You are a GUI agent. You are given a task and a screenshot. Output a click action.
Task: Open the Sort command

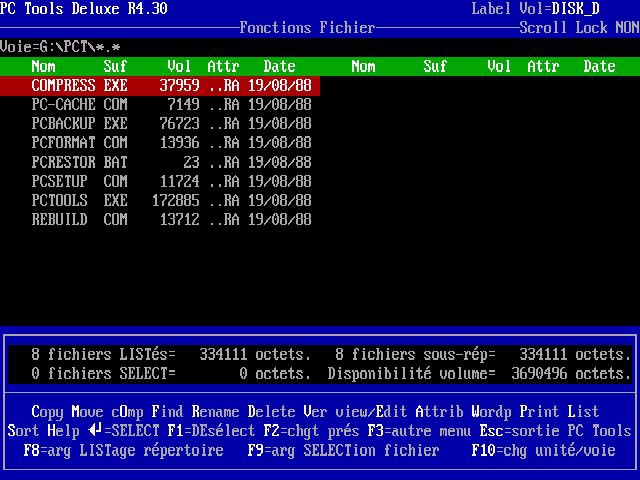click(x=23, y=431)
